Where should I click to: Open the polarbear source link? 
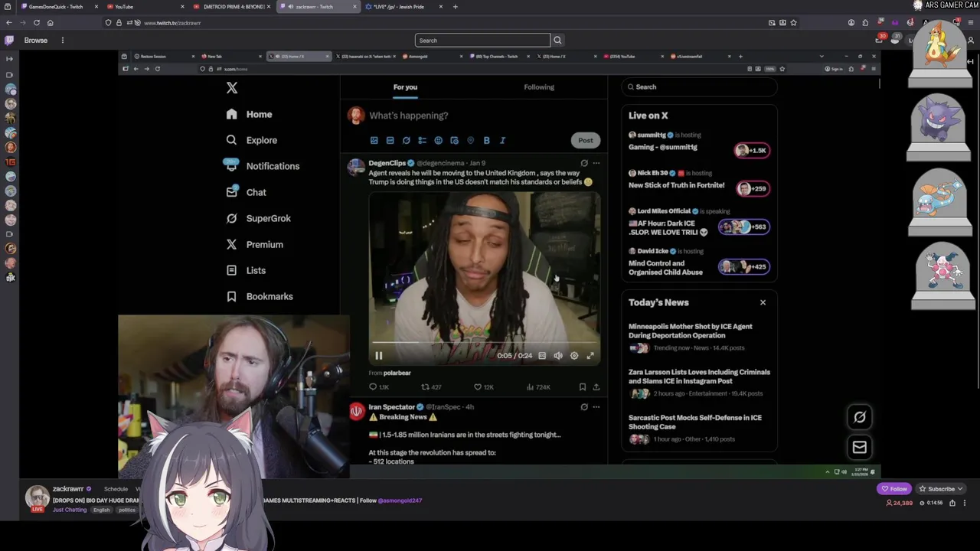pyautogui.click(x=397, y=373)
